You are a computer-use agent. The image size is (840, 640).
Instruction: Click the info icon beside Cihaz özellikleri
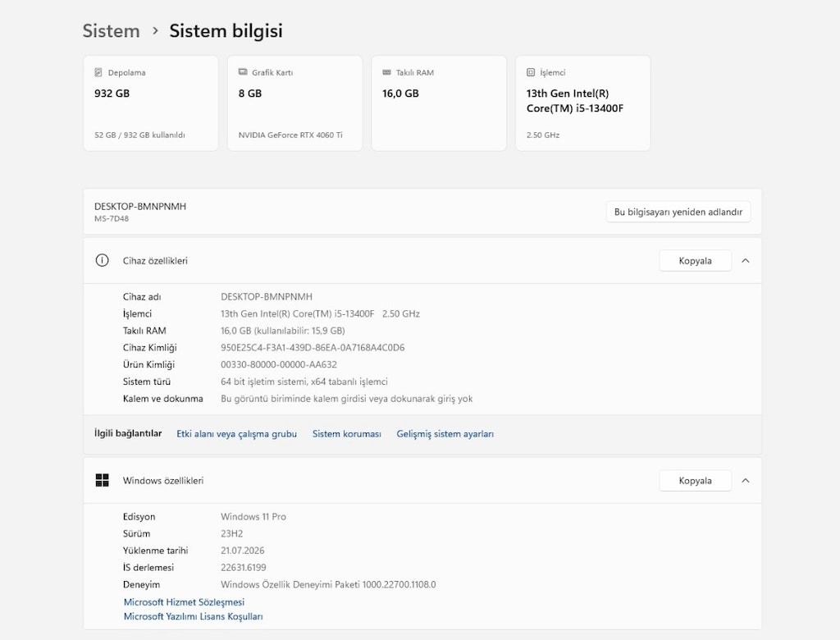click(x=102, y=260)
